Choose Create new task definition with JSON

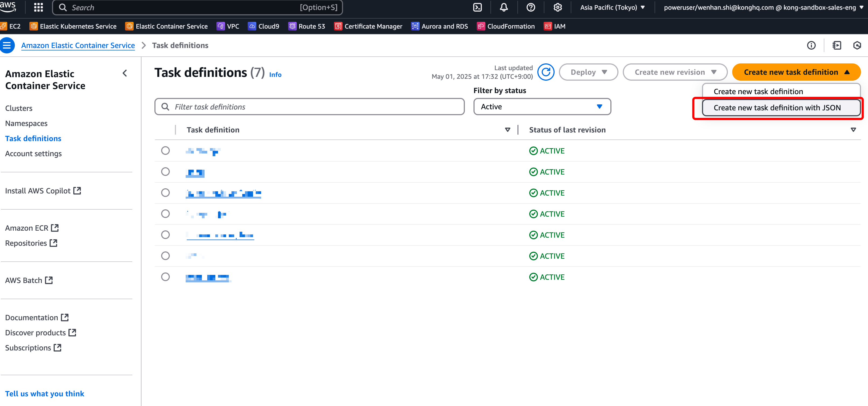pos(777,108)
